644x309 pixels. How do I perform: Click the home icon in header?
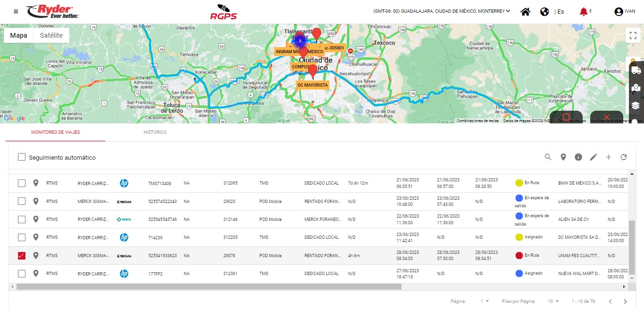pos(525,12)
